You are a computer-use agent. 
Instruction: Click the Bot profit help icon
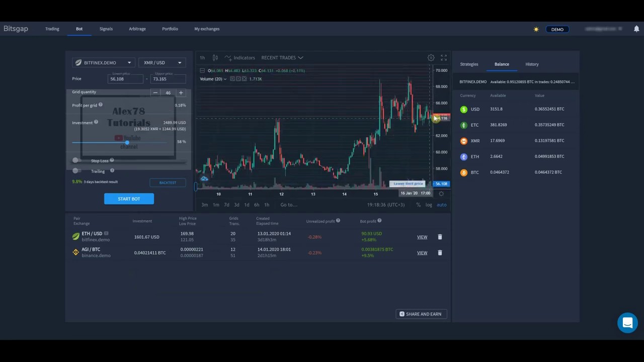pyautogui.click(x=379, y=220)
